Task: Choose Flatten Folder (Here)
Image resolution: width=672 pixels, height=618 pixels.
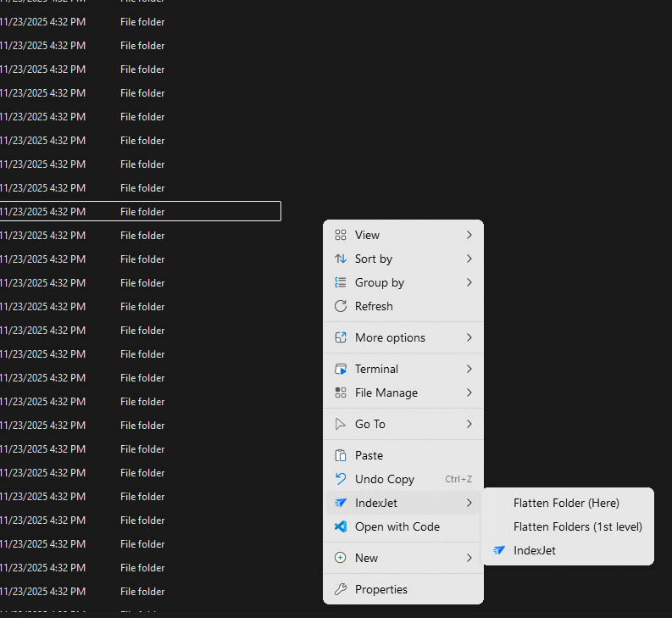Action: tap(566, 503)
